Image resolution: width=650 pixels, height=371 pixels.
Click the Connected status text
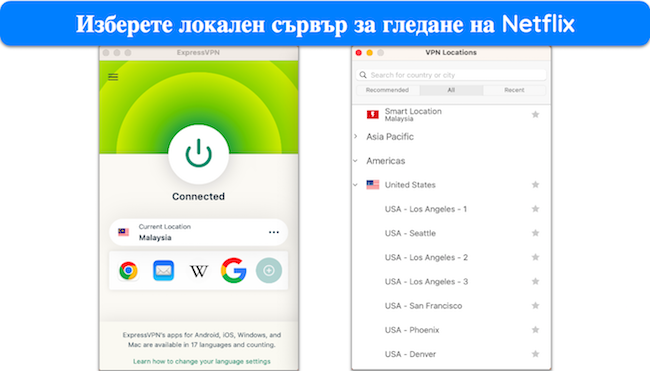(x=199, y=196)
